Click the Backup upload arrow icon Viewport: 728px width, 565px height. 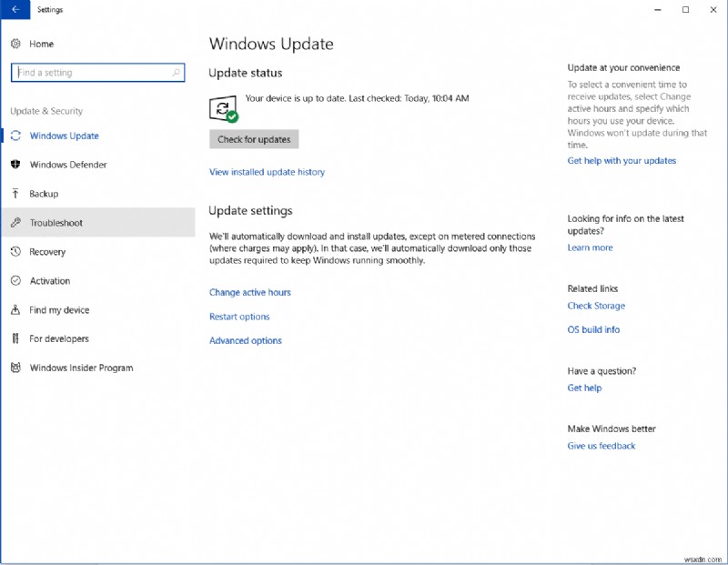(x=15, y=194)
